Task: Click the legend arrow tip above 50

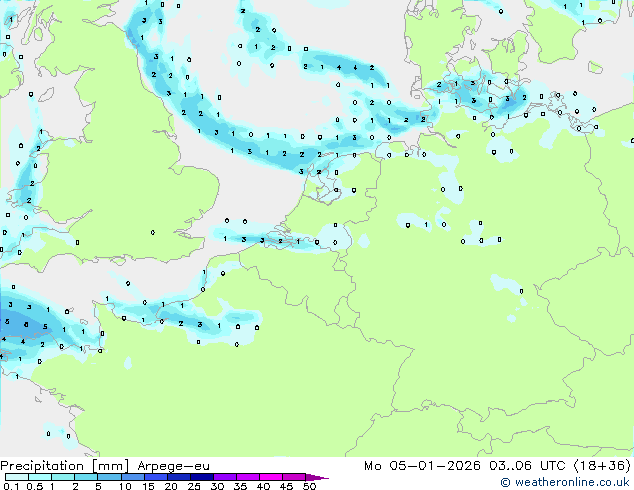Action: click(317, 477)
